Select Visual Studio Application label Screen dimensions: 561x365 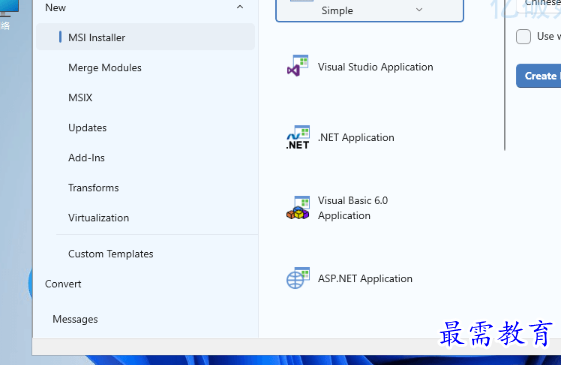[x=375, y=67]
